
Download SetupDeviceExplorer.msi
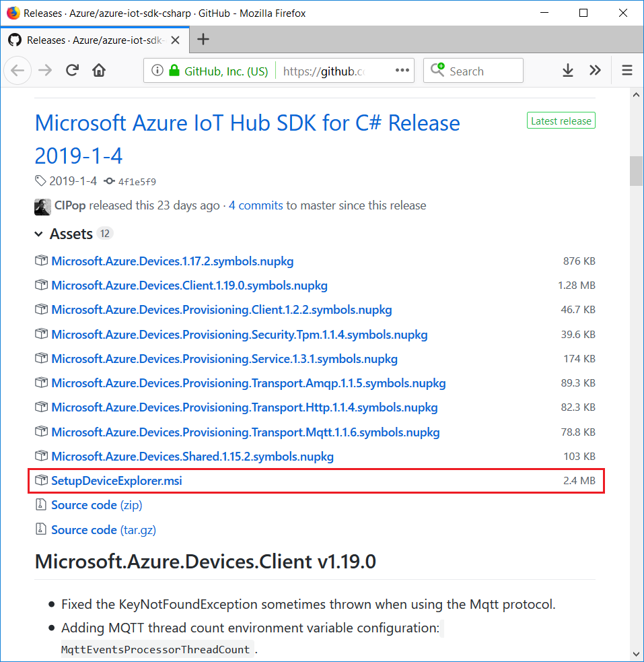(117, 481)
